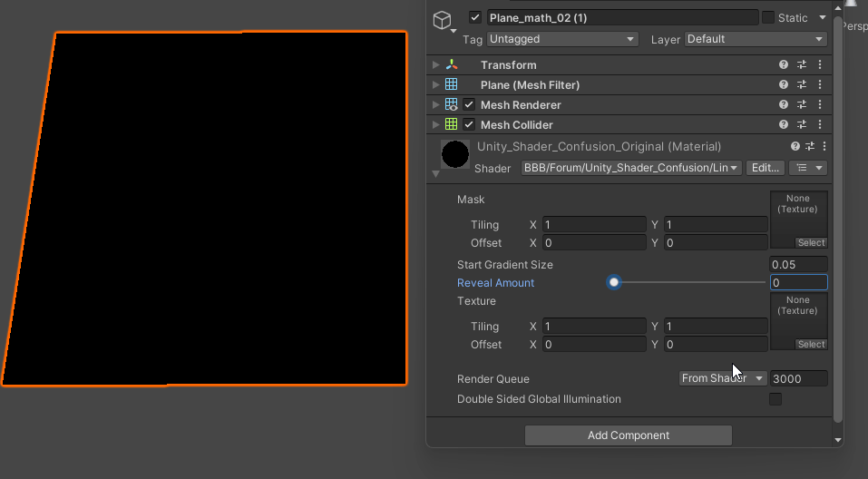
Task: Click the GameObject cube icon
Action: click(442, 21)
